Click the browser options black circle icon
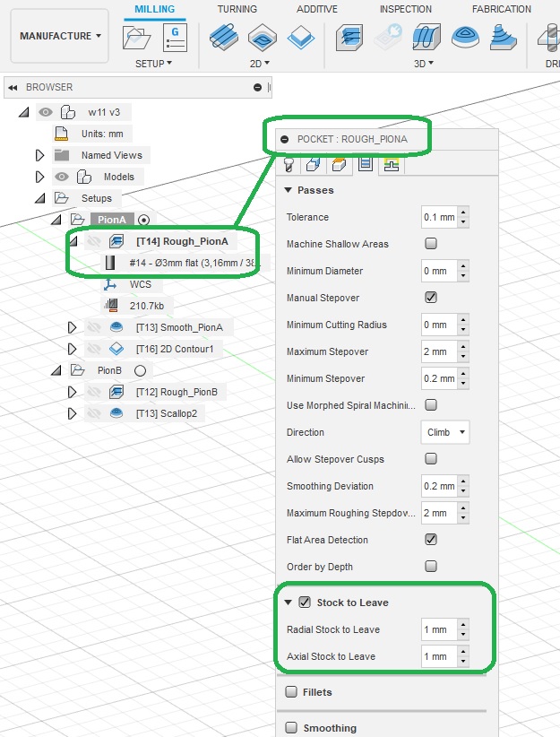This screenshot has height=737, width=560. pos(257,88)
